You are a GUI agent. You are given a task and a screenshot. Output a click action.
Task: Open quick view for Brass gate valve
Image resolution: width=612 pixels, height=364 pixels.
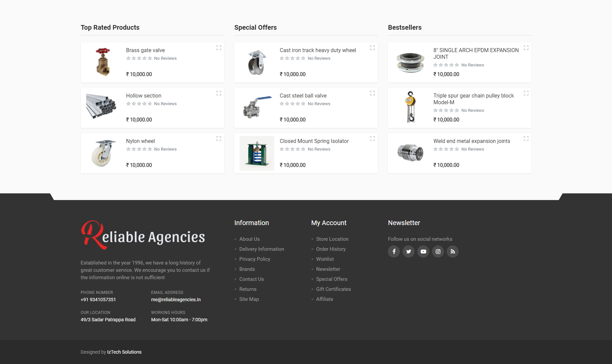pyautogui.click(x=219, y=48)
